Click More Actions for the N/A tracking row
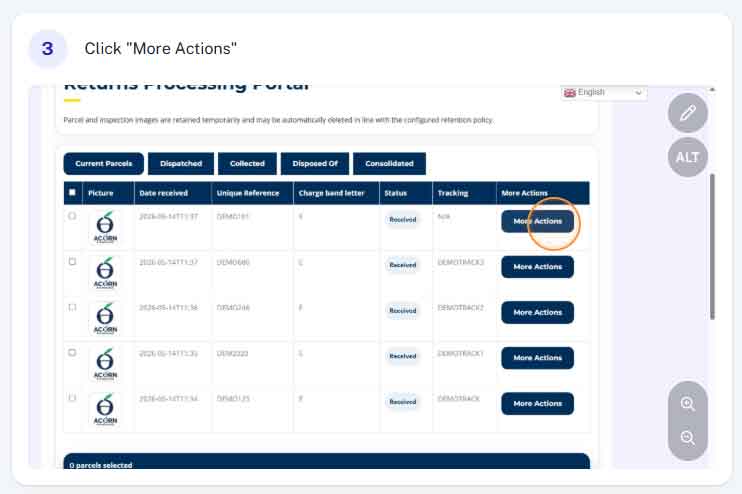The height and width of the screenshot is (494, 742). tap(538, 221)
